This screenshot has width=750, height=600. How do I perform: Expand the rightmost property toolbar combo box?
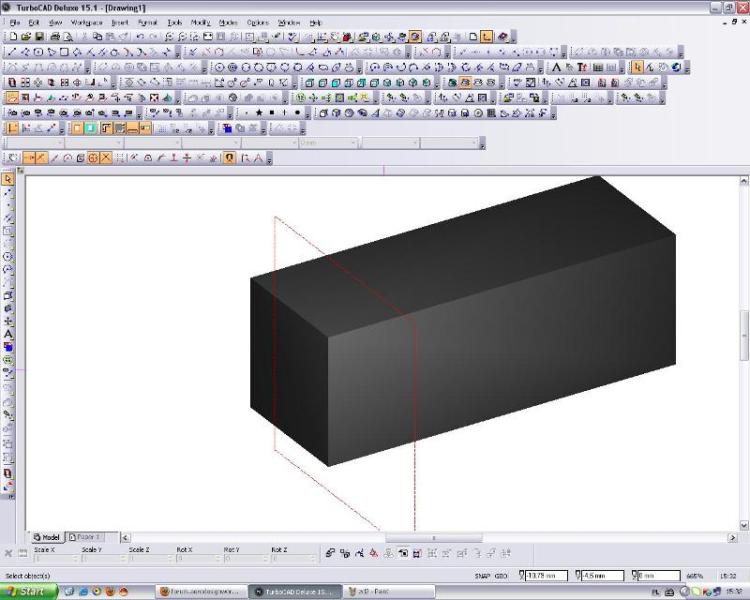pyautogui.click(x=474, y=143)
